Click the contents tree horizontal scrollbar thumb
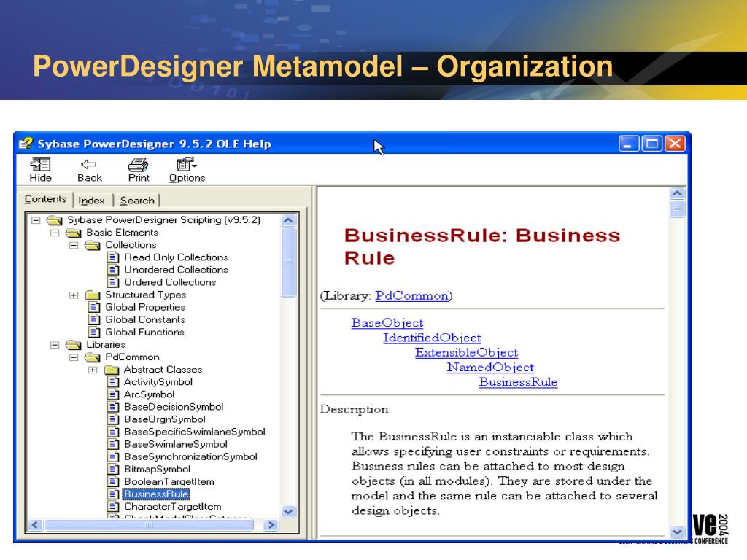This screenshot has height=560, width=747. tap(149, 525)
